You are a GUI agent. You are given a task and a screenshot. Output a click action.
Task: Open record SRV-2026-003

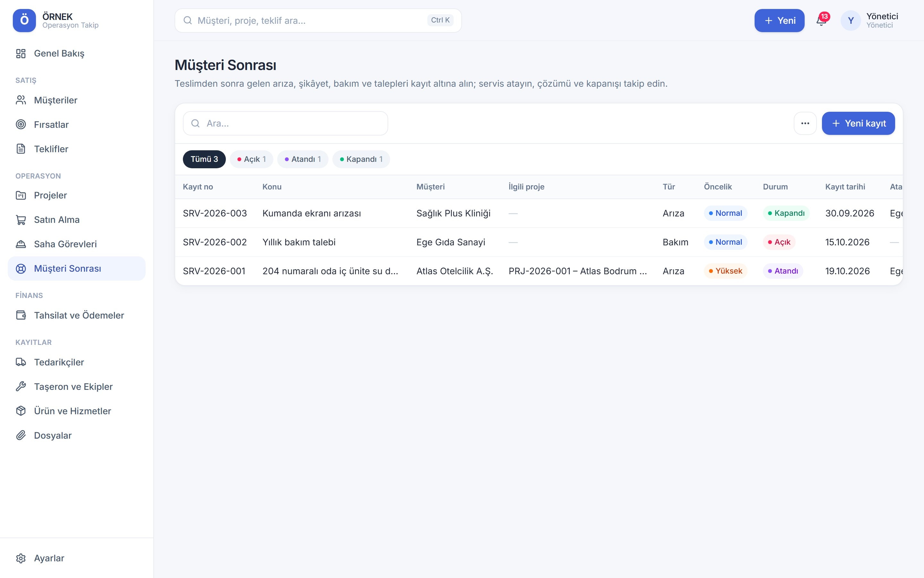coord(215,213)
